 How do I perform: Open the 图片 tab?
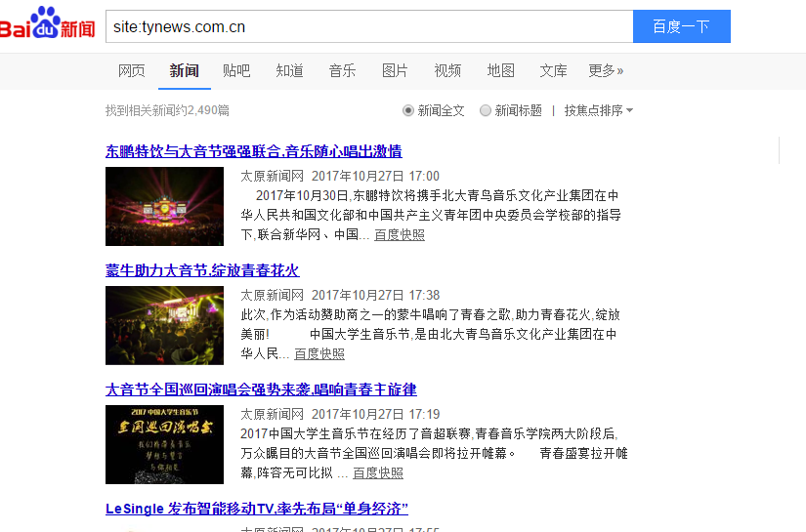pyautogui.click(x=395, y=70)
